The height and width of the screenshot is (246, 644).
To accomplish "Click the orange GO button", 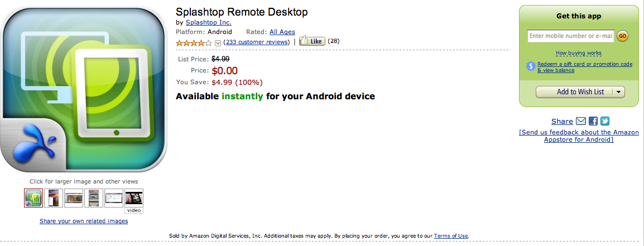I will coord(622,36).
